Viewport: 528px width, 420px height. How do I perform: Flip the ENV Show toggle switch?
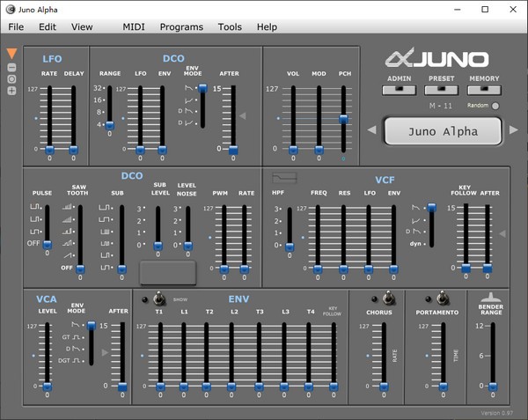pos(159,299)
